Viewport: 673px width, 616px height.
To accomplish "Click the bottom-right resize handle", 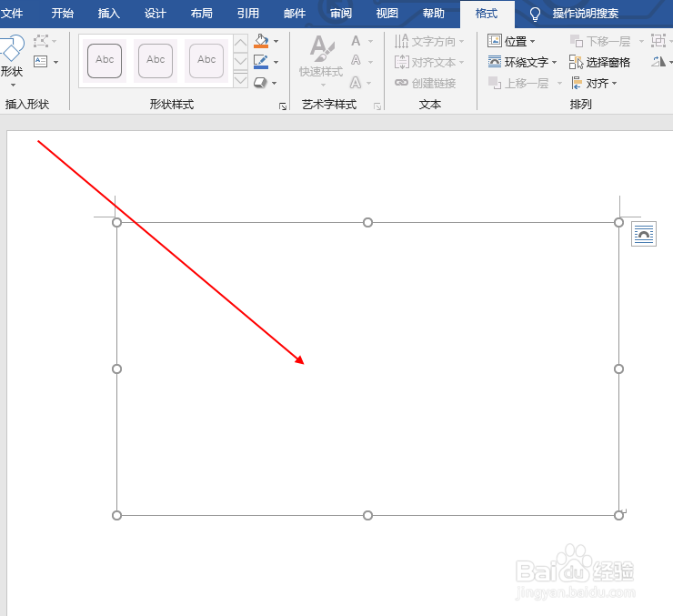I will point(618,515).
